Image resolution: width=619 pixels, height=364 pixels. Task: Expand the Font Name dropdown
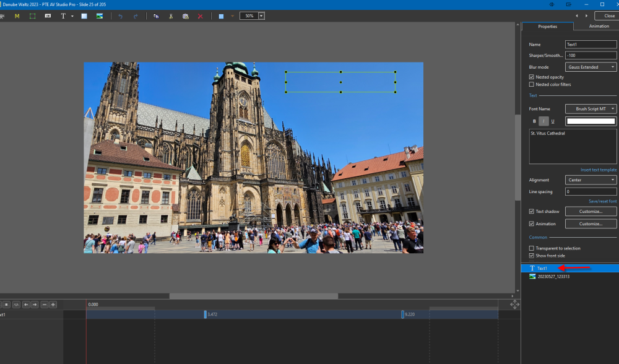(x=591, y=109)
